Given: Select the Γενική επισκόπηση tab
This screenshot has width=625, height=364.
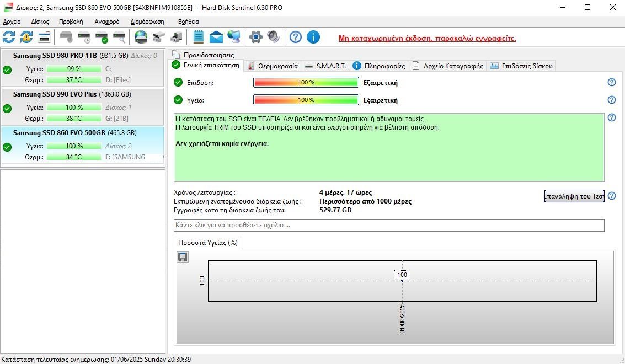Looking at the screenshot, I should [206, 65].
